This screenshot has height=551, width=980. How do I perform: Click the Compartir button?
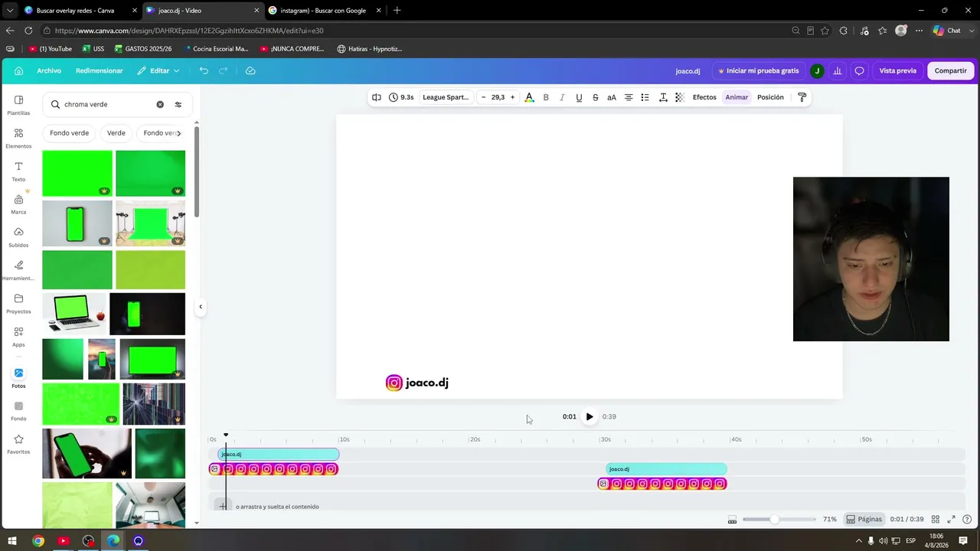951,70
